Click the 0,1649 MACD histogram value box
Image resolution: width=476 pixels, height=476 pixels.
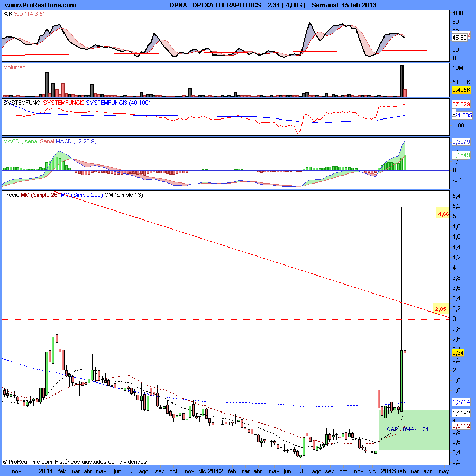(x=461, y=155)
